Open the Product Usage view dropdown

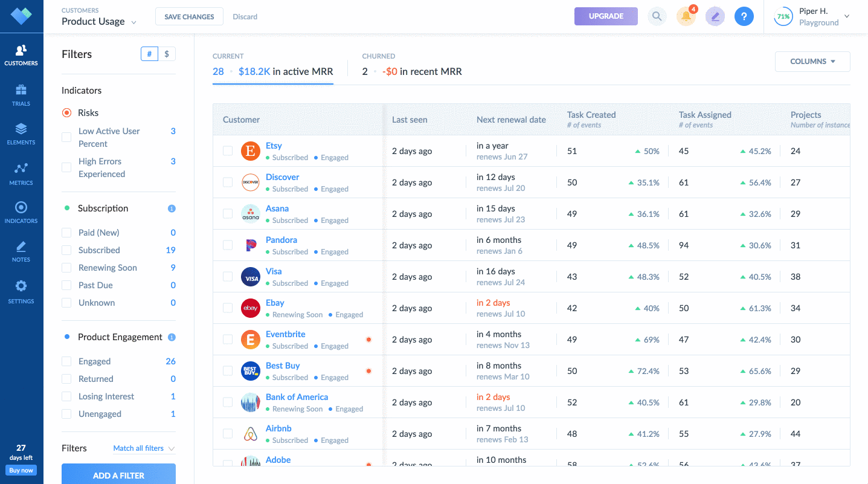point(99,21)
